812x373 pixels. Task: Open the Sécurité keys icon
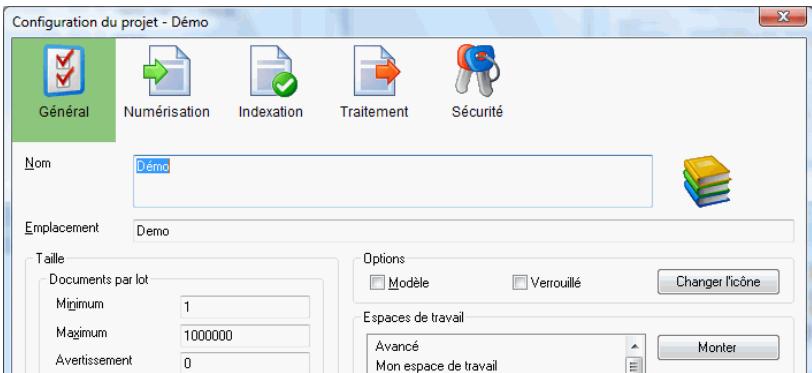(477, 70)
